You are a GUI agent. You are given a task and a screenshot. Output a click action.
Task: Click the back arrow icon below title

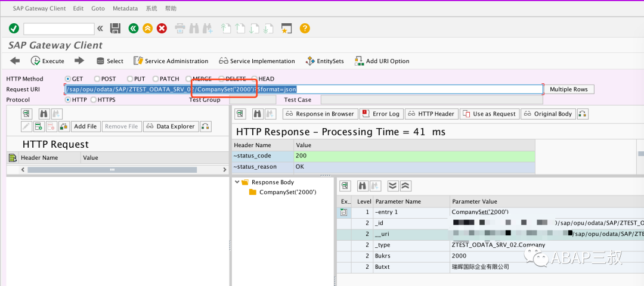pos(15,61)
